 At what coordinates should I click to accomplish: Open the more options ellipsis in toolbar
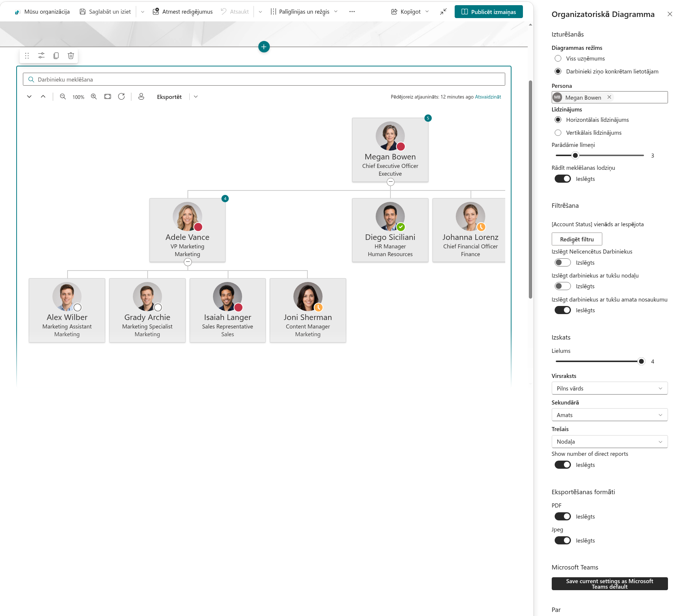tap(352, 12)
